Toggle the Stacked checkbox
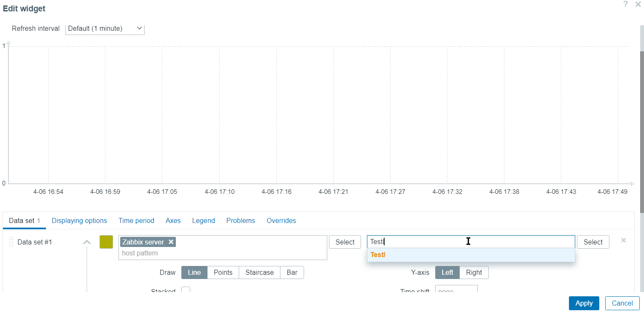This screenshot has height=314, width=644. click(186, 290)
